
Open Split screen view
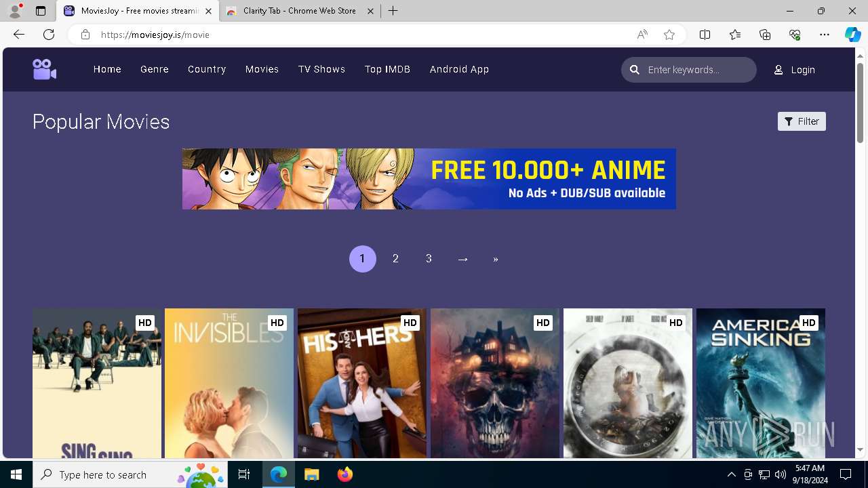coord(705,35)
